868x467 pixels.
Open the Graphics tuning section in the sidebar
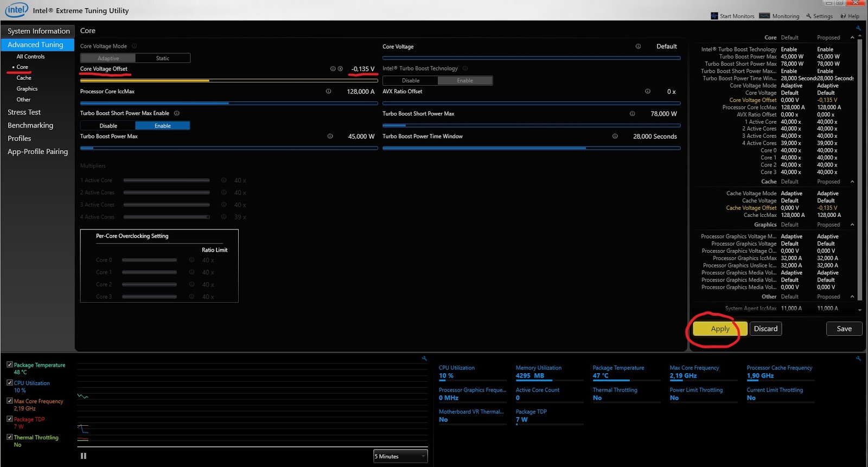[x=27, y=88]
